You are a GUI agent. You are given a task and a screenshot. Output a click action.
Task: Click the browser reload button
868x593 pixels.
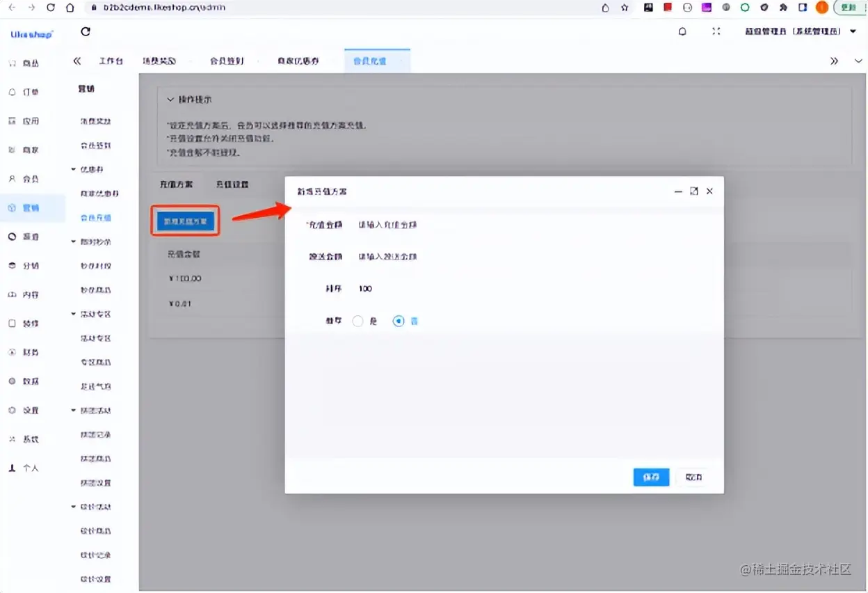click(x=50, y=7)
